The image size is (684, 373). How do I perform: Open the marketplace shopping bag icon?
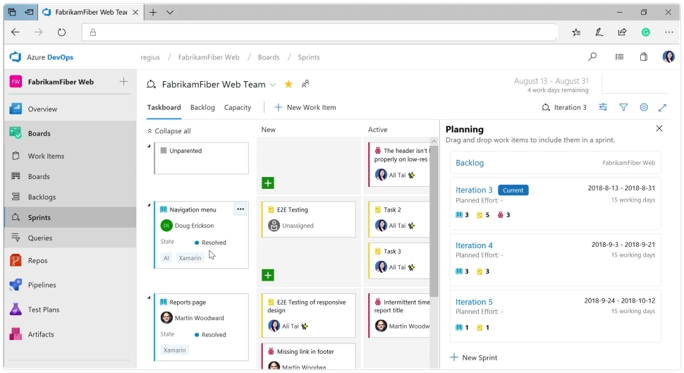[x=643, y=57]
